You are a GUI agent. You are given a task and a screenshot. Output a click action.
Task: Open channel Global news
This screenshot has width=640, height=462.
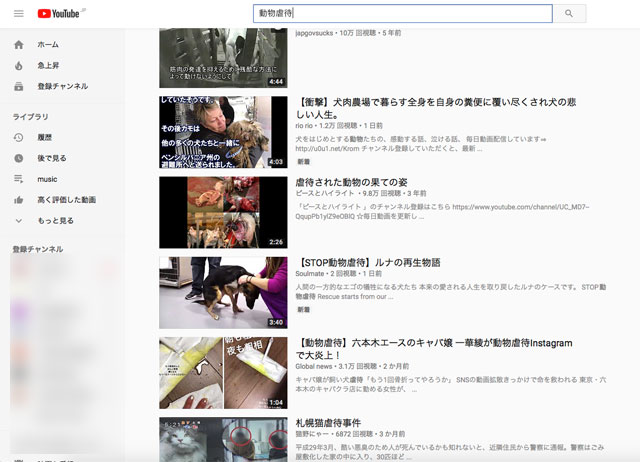[x=314, y=366]
